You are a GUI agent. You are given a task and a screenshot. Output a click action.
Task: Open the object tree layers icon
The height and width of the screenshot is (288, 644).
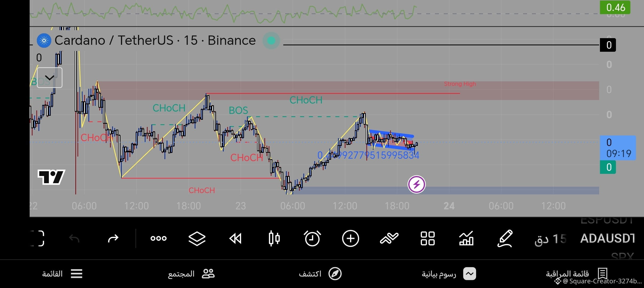coord(197,238)
